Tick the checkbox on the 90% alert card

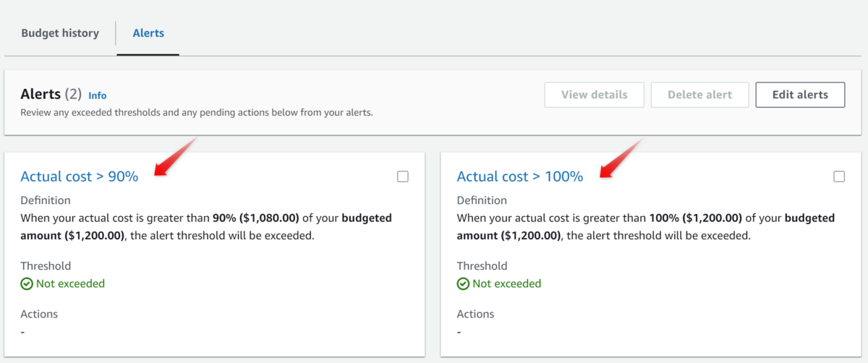[403, 176]
